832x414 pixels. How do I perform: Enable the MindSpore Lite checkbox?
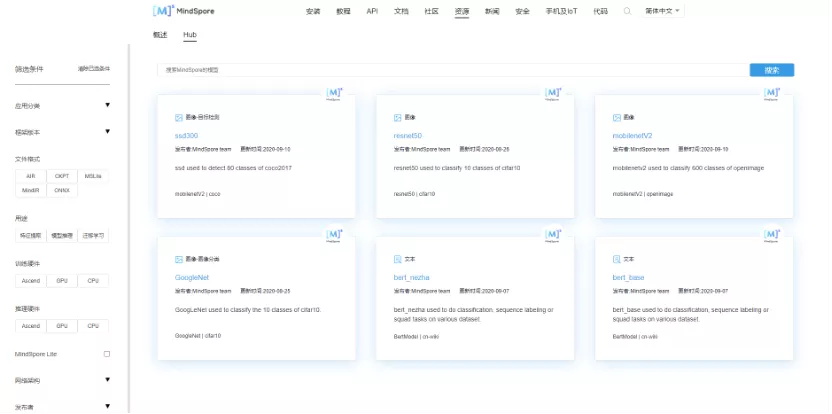tap(107, 353)
